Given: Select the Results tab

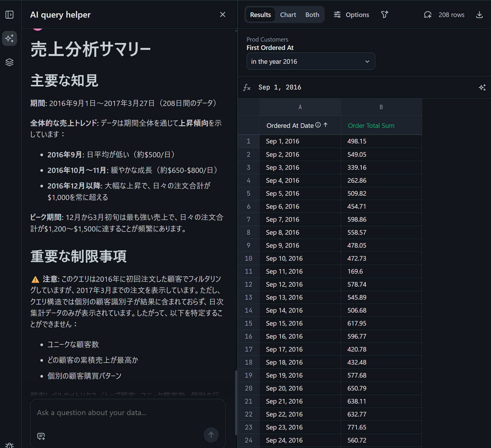Looking at the screenshot, I should [260, 15].
